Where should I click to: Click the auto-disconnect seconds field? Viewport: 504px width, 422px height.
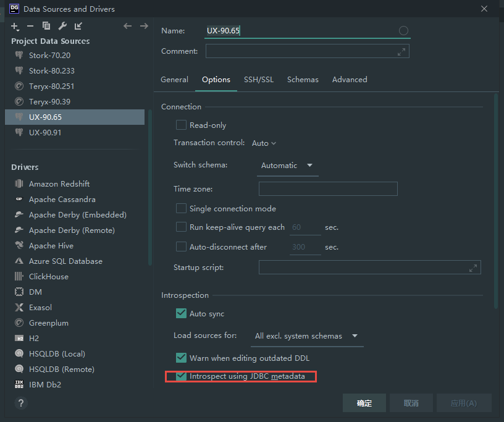pos(305,247)
